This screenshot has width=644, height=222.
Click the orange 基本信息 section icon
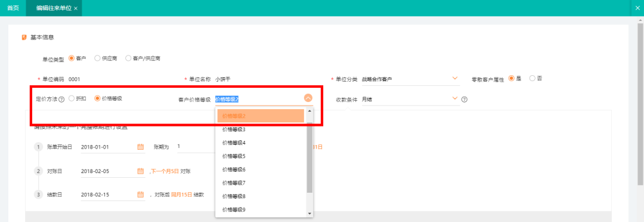(24, 38)
